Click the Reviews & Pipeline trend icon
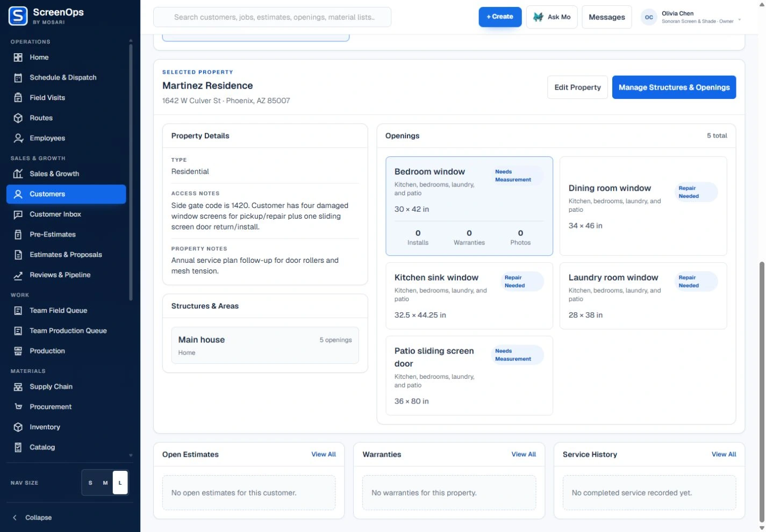This screenshot has height=532, width=766. pos(18,275)
